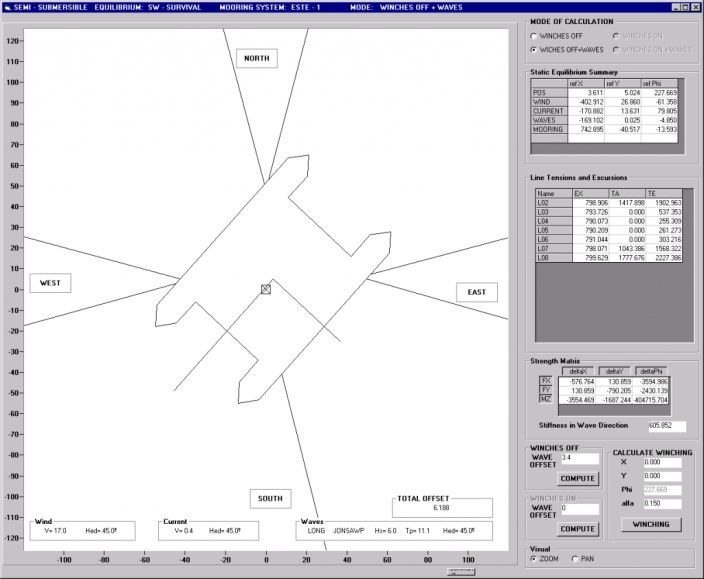Click the WINCHES OFF wave offset field
The width and height of the screenshot is (704, 579).
[580, 458]
